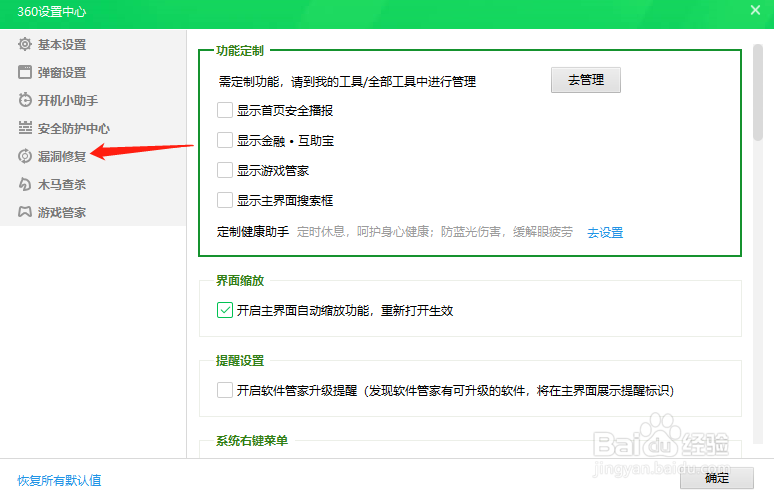Tick the 显示金融·互助宝 checkbox
Image resolution: width=774 pixels, height=495 pixels.
click(225, 140)
